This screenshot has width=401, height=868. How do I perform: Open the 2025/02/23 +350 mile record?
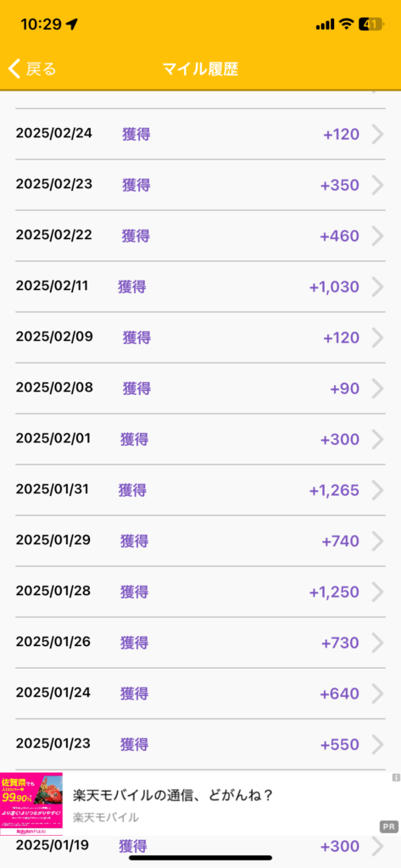[200, 185]
